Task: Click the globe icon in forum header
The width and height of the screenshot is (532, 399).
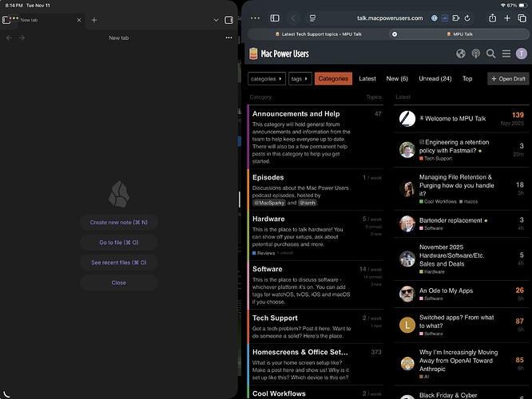Action: (461, 53)
